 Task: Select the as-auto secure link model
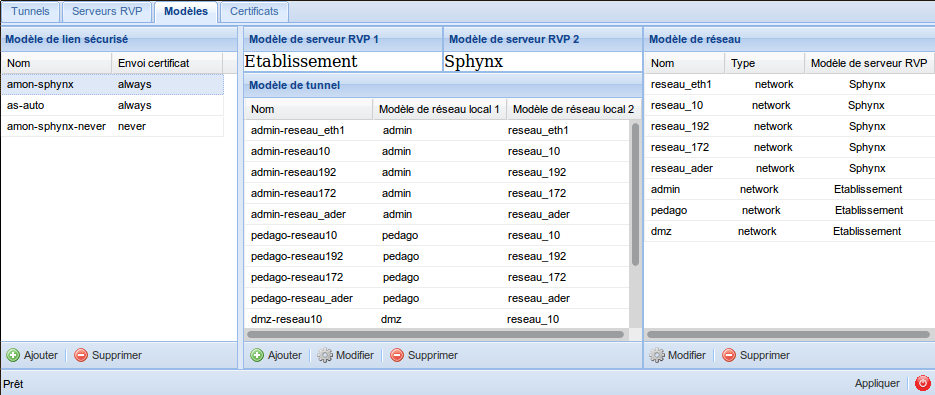point(113,106)
